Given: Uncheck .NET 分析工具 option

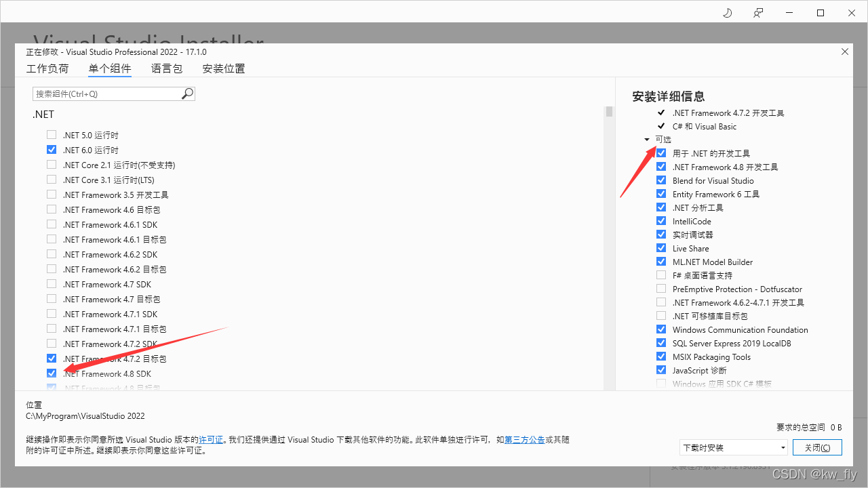Looking at the screenshot, I should 661,207.
